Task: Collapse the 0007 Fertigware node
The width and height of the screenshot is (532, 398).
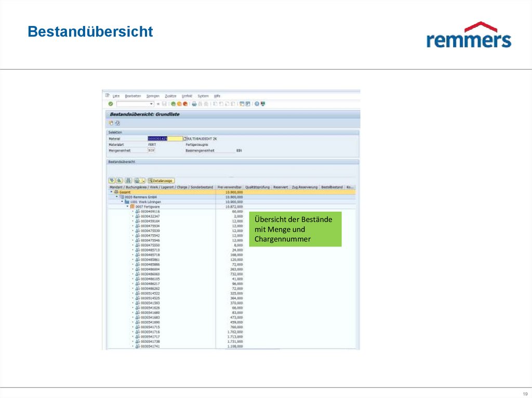Action: pos(128,207)
